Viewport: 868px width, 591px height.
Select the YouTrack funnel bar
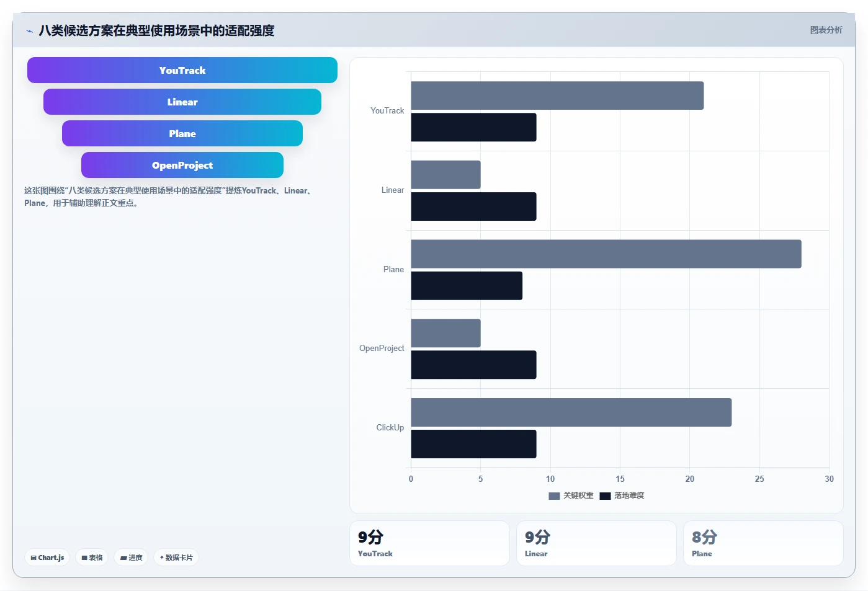pos(182,70)
